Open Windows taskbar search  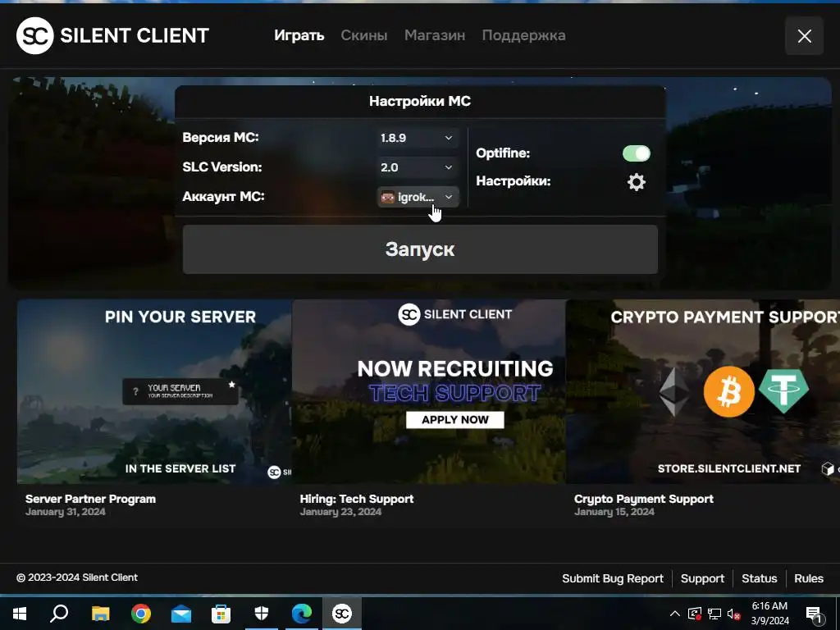coord(59,614)
